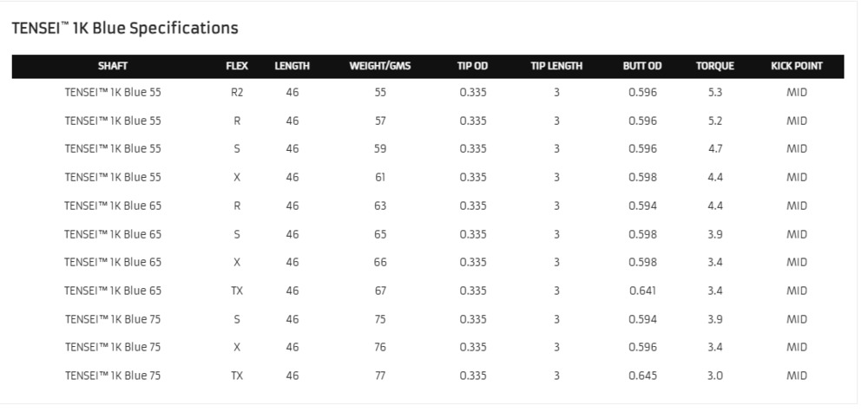The width and height of the screenshot is (868, 412).
Task: Select the TORQUE column header
Action: point(715,66)
